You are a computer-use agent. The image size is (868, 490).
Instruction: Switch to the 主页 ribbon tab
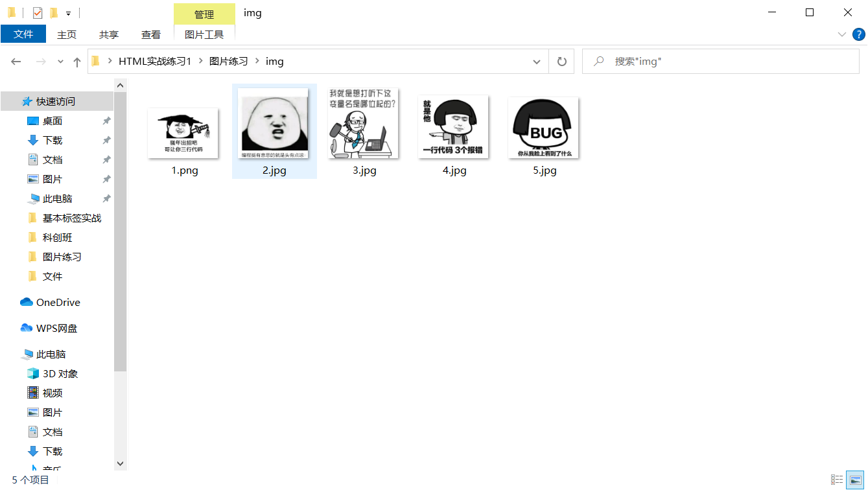point(67,34)
